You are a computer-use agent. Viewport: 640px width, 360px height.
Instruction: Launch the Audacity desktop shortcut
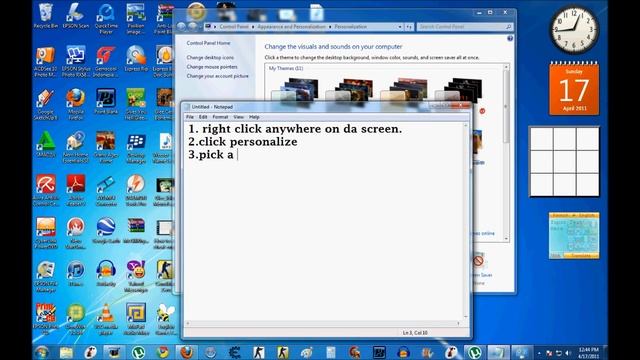click(x=106, y=273)
